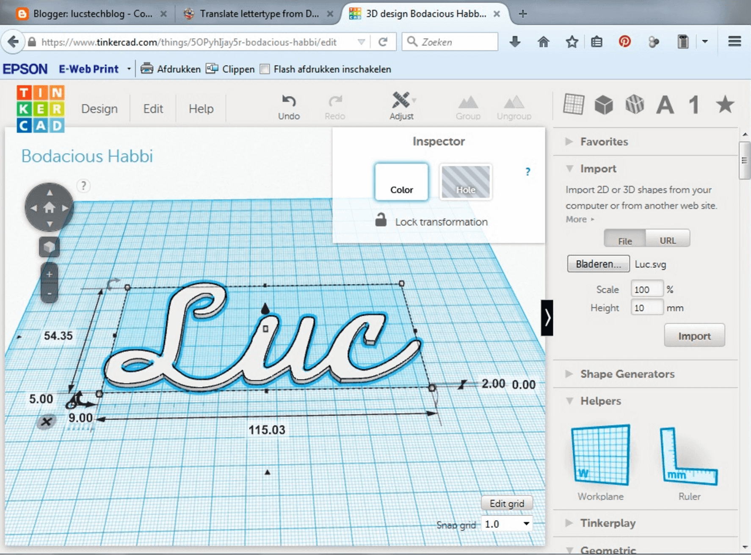The image size is (751, 560).
Task: Click the Ungroup icon
Action: tap(514, 107)
